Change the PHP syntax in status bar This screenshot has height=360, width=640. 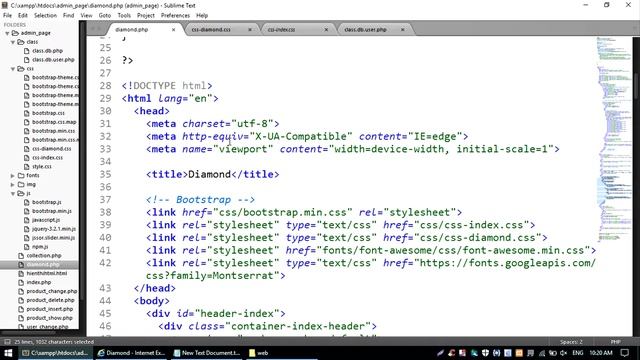[616, 342]
